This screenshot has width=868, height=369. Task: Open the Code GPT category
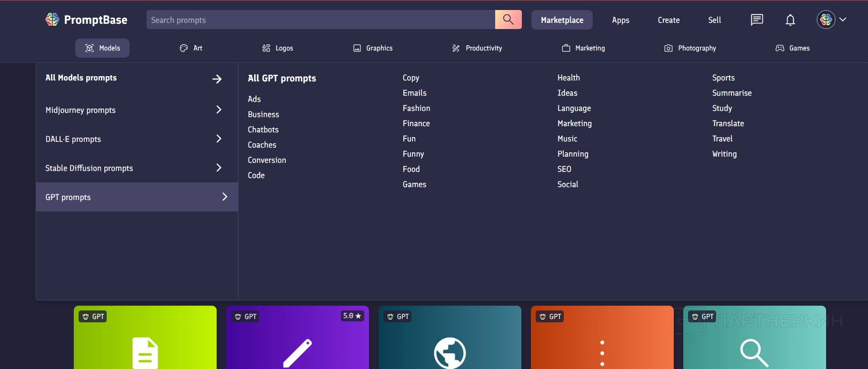pyautogui.click(x=256, y=175)
